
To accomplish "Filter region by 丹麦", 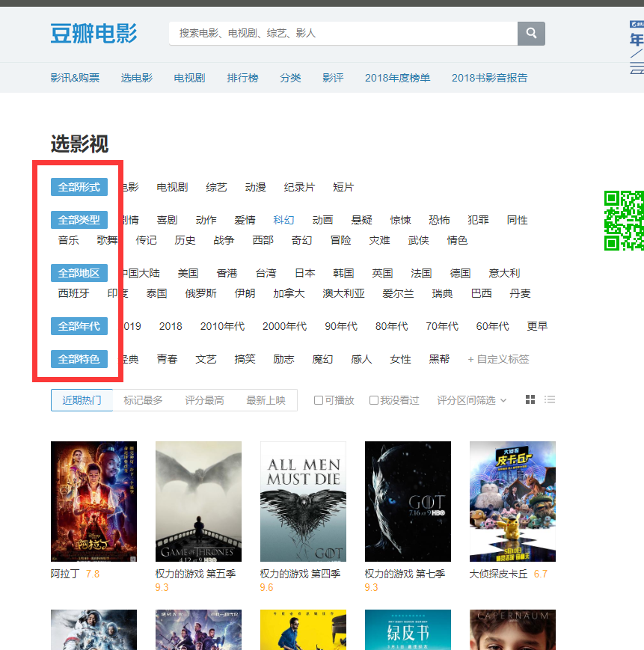I will [520, 293].
